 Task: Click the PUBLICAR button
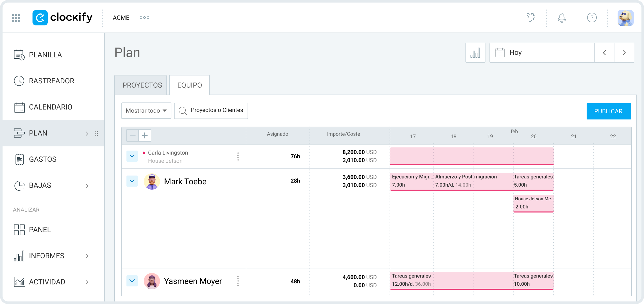point(609,111)
